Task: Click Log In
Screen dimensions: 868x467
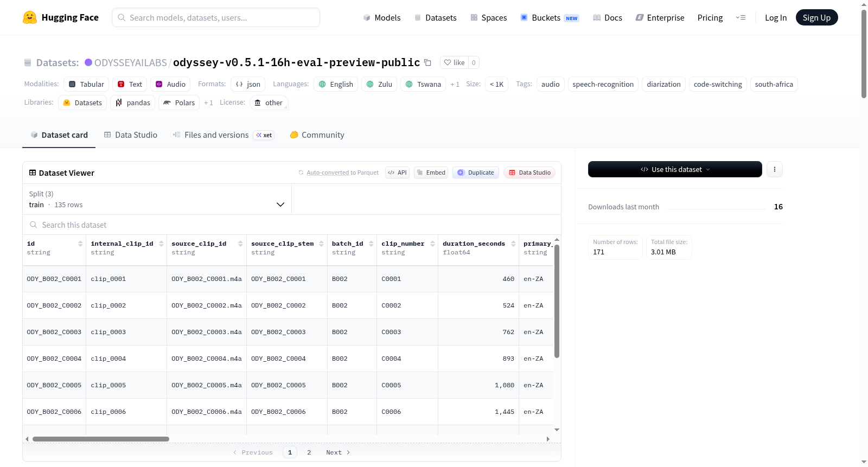Action: (x=776, y=17)
